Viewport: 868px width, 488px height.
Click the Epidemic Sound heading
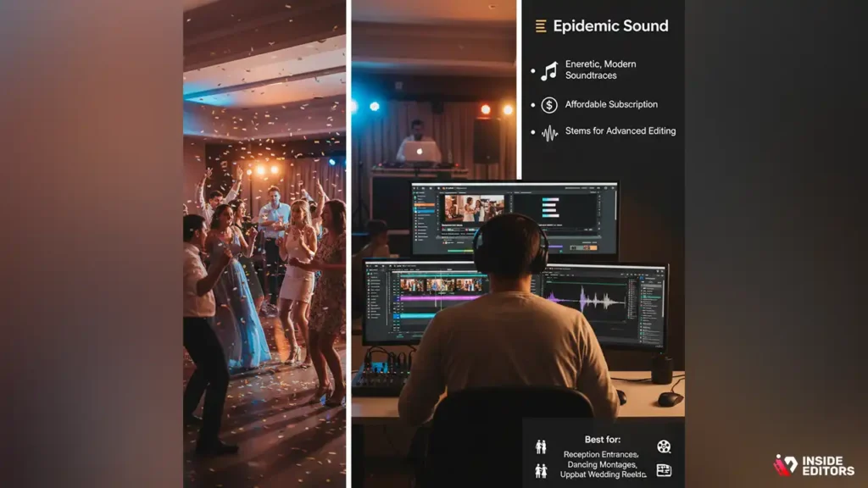pos(610,26)
